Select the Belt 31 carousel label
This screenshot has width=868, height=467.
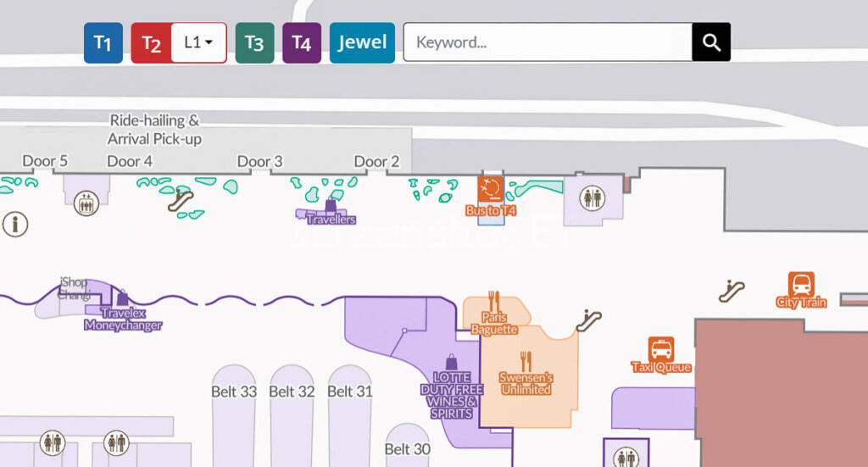350,392
